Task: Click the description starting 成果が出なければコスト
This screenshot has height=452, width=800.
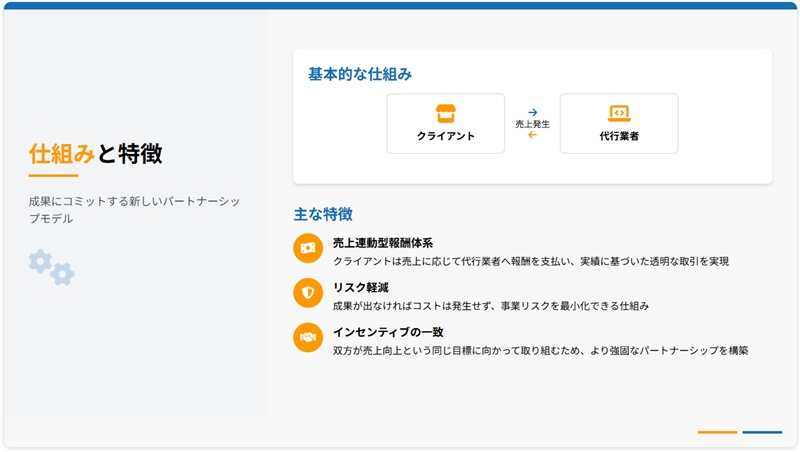Action: [491, 306]
